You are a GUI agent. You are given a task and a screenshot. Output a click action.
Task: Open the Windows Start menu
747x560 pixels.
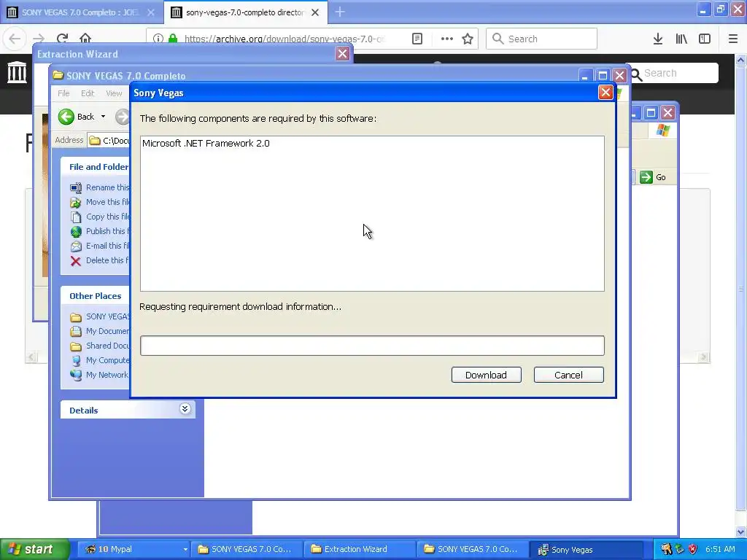coord(35,550)
